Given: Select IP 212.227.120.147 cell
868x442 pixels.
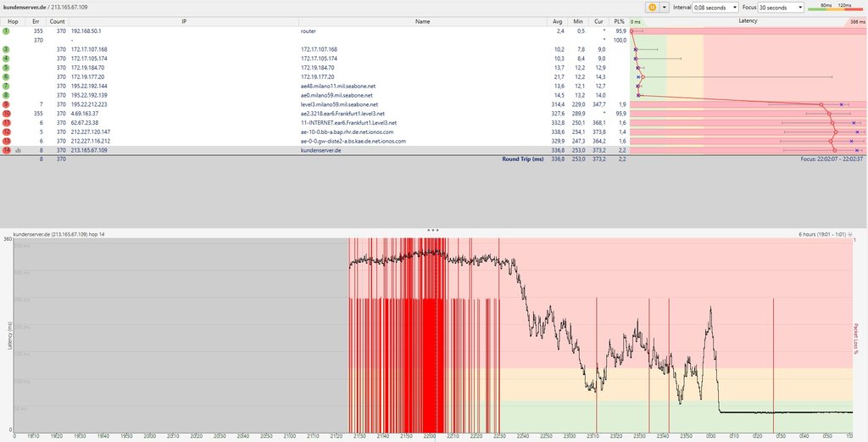Looking at the screenshot, I should tap(91, 131).
